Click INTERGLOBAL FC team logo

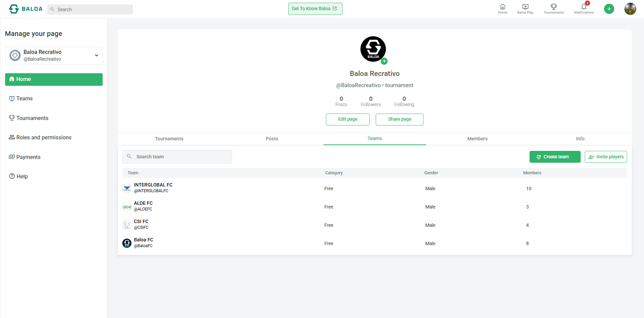click(127, 188)
